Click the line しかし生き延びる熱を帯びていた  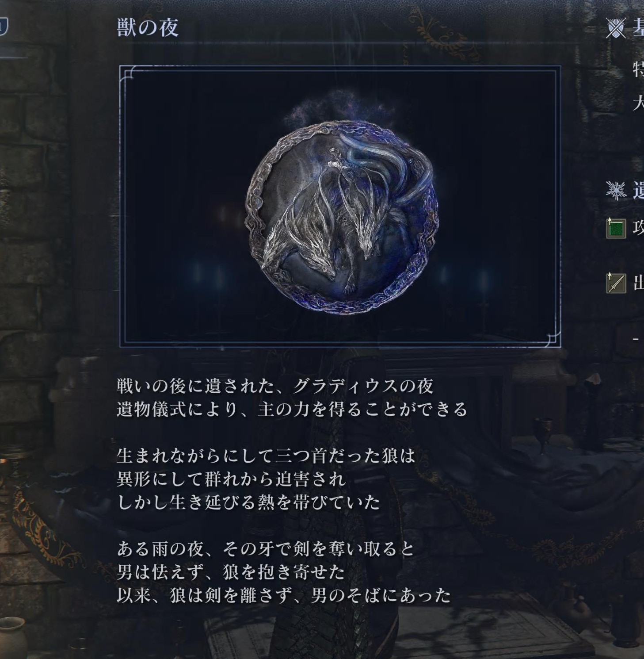248,502
